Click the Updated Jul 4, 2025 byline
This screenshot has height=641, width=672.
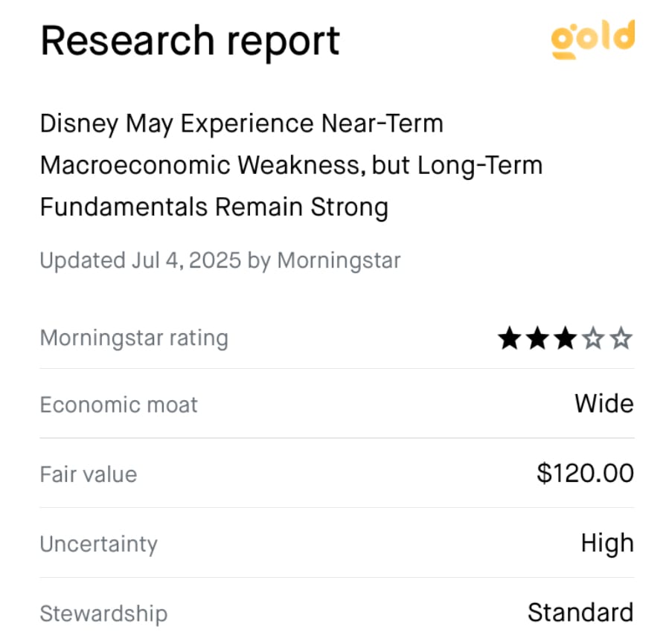pyautogui.click(x=220, y=260)
